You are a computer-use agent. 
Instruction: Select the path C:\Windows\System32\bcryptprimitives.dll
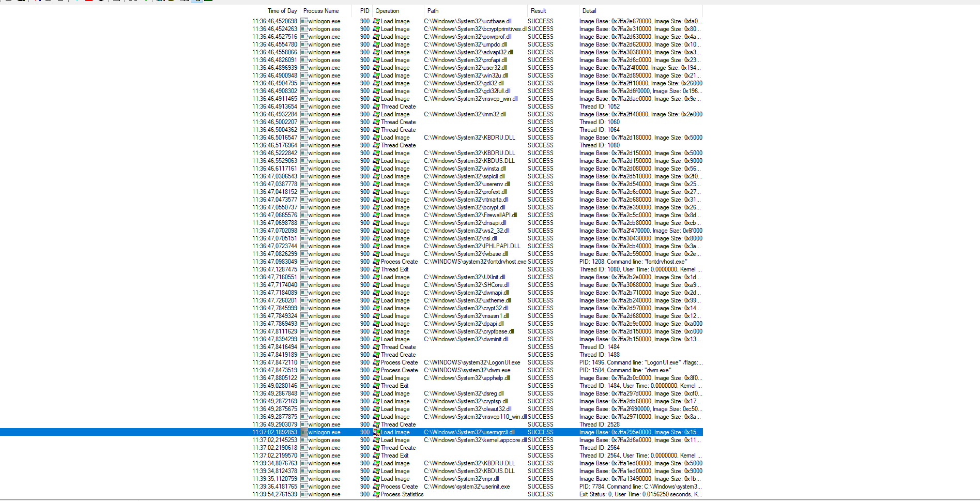476,29
